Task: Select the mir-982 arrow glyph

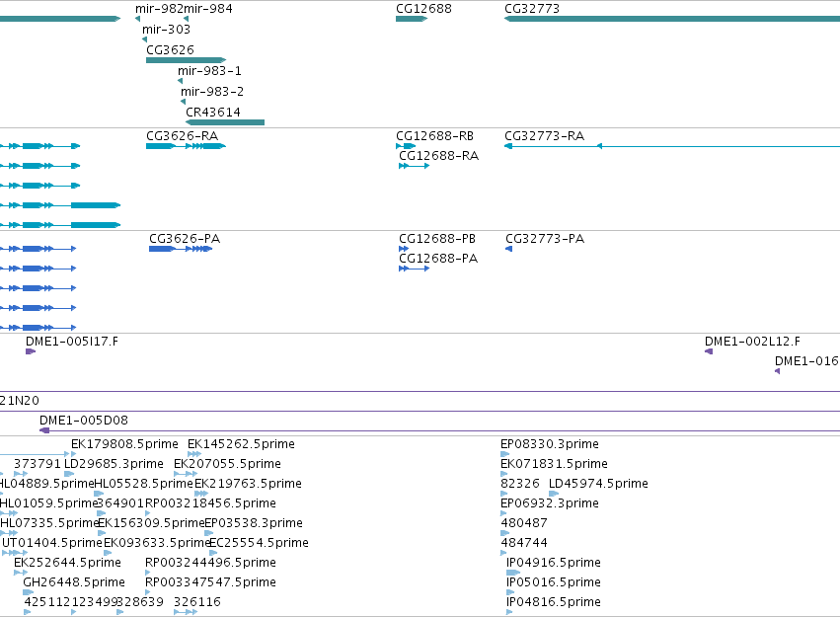Action: coord(137,19)
